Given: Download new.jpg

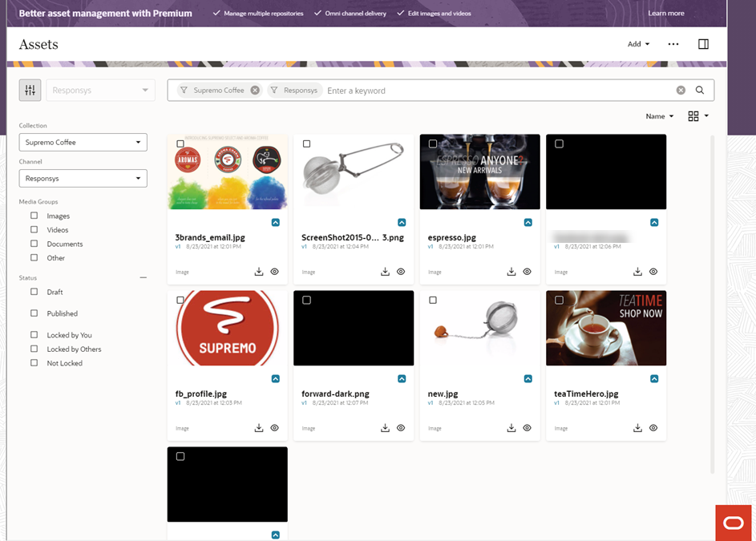Looking at the screenshot, I should pos(511,428).
